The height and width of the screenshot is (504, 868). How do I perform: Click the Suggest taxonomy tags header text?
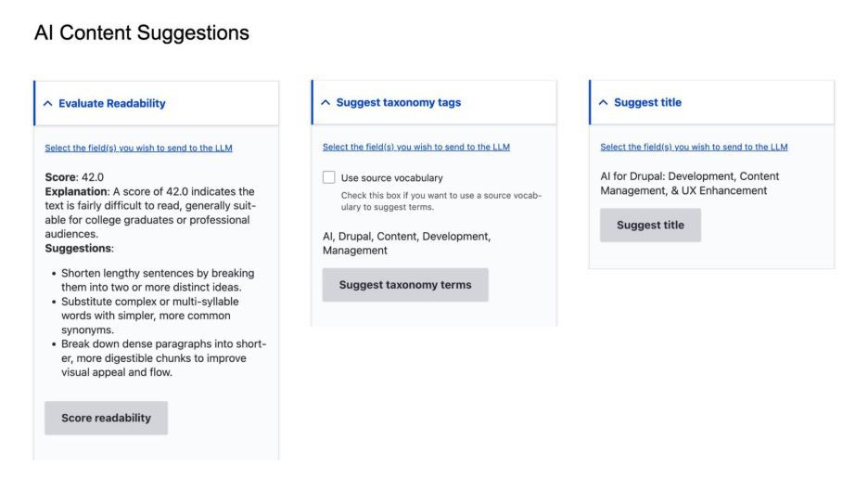point(398,103)
